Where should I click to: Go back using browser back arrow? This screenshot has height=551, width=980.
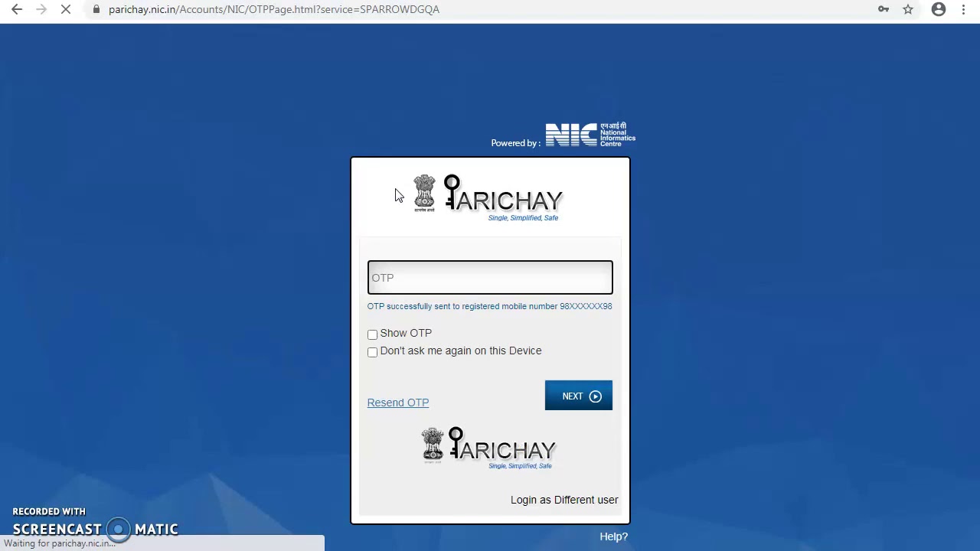[x=17, y=9]
